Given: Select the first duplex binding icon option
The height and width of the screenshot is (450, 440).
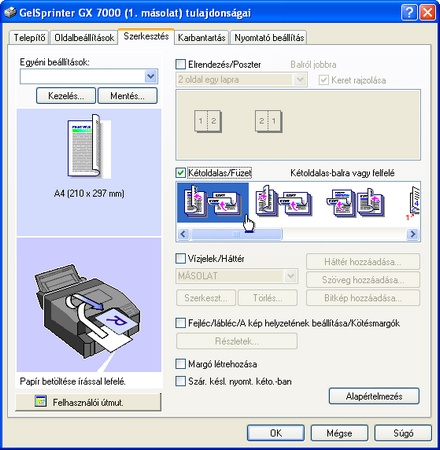Looking at the screenshot, I should (213, 202).
